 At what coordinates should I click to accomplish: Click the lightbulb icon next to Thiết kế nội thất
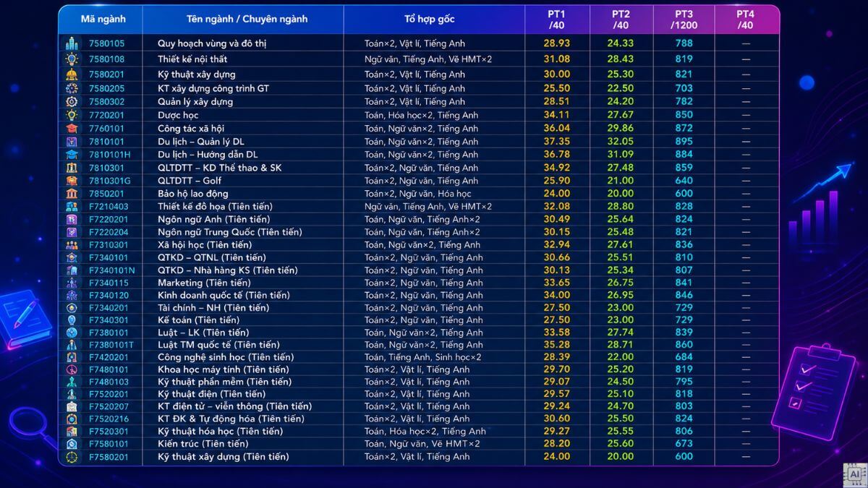(72, 59)
